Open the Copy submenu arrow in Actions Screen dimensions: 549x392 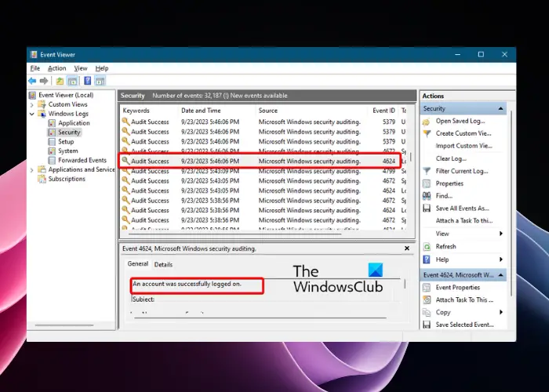click(501, 312)
